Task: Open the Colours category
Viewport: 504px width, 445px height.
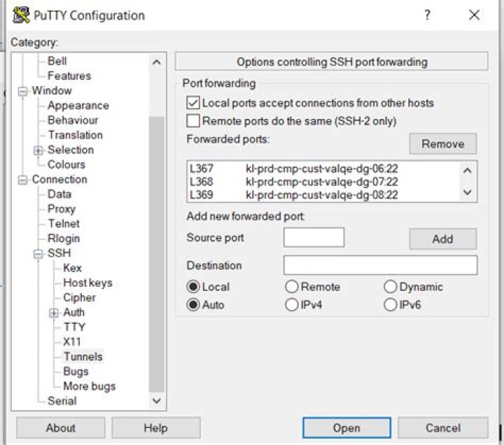Action: (x=66, y=164)
